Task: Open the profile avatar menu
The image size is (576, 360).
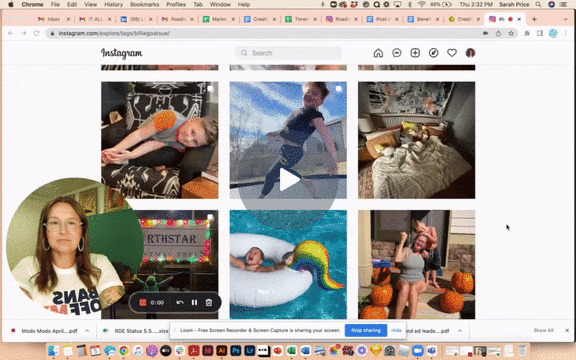Action: click(x=470, y=53)
